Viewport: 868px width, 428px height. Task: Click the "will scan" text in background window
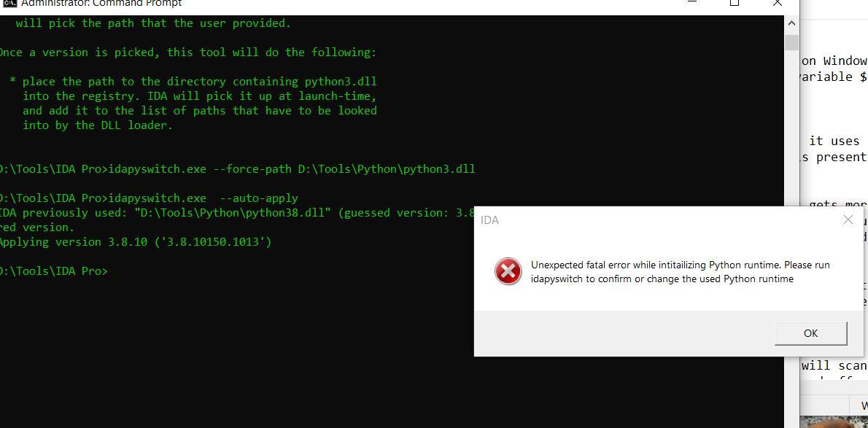834,366
